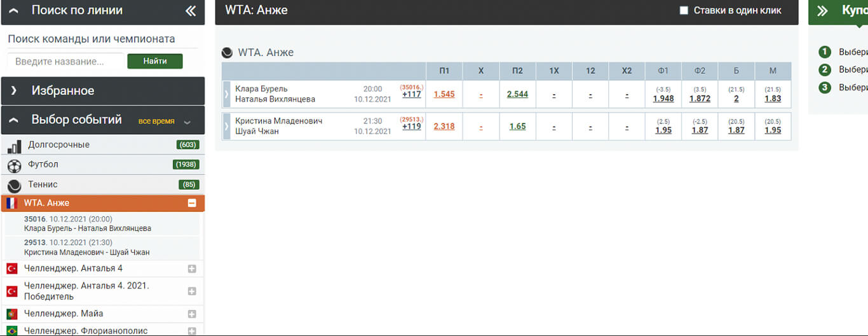
Task: Click the П2 column header
Action: [x=517, y=71]
